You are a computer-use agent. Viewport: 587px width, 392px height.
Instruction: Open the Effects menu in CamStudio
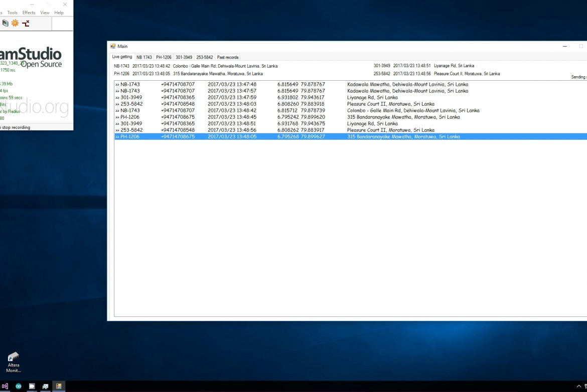29,13
